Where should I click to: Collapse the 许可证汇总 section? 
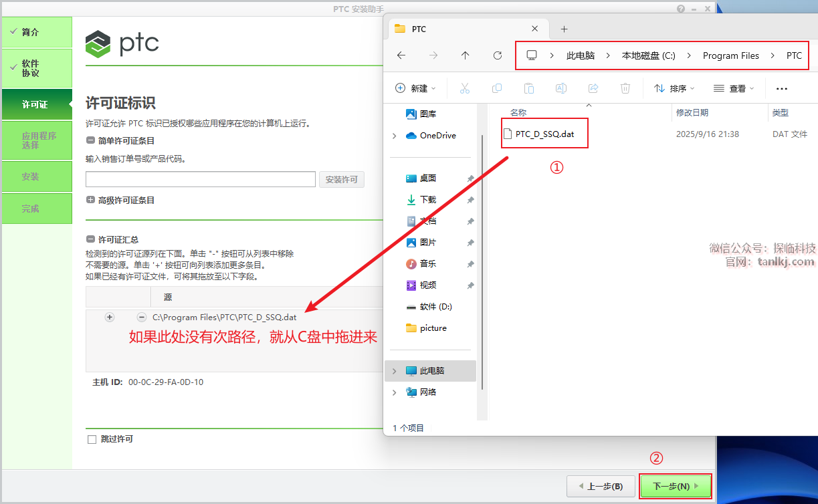[x=90, y=239]
